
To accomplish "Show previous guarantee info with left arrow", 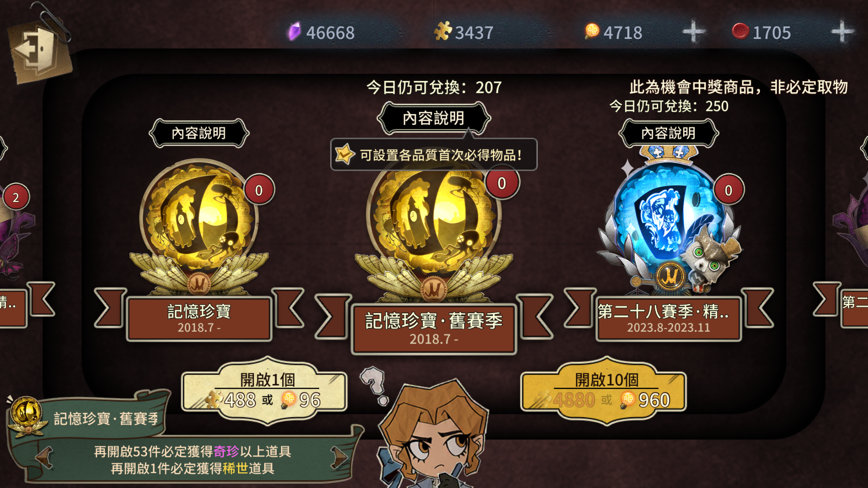I will 45,457.
